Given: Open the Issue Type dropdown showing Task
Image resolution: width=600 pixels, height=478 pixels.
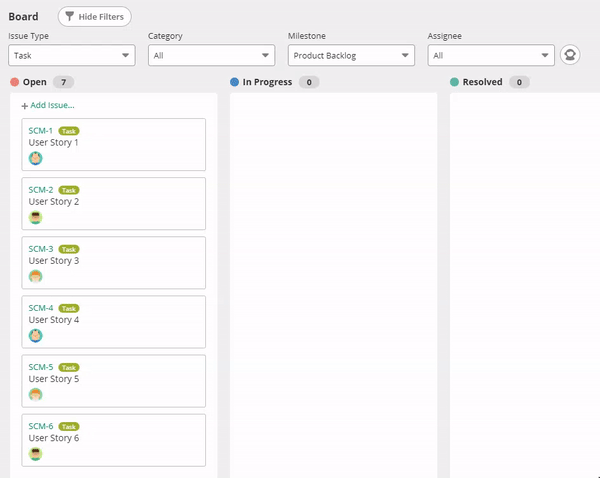Looking at the screenshot, I should [72, 55].
